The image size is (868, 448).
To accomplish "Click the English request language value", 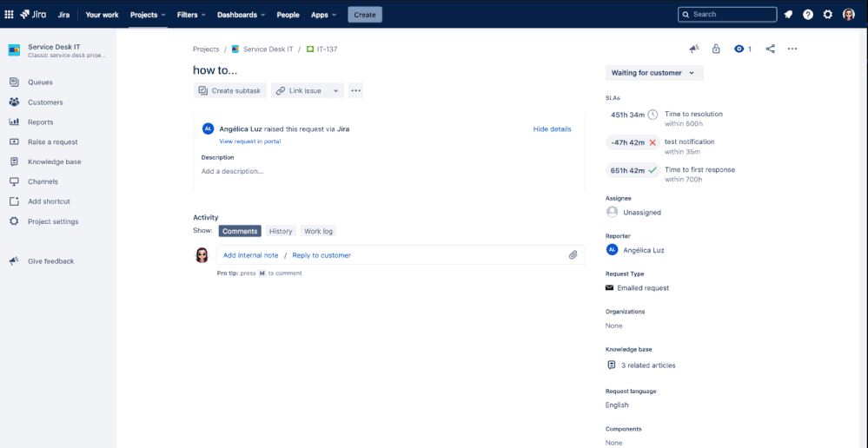I will click(617, 405).
